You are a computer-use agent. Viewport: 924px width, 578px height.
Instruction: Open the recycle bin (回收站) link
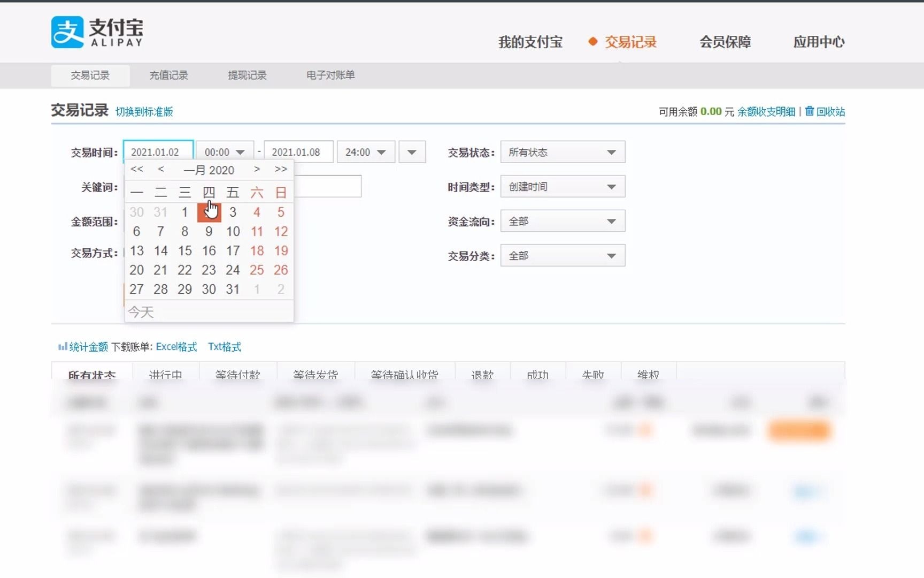pyautogui.click(x=825, y=111)
